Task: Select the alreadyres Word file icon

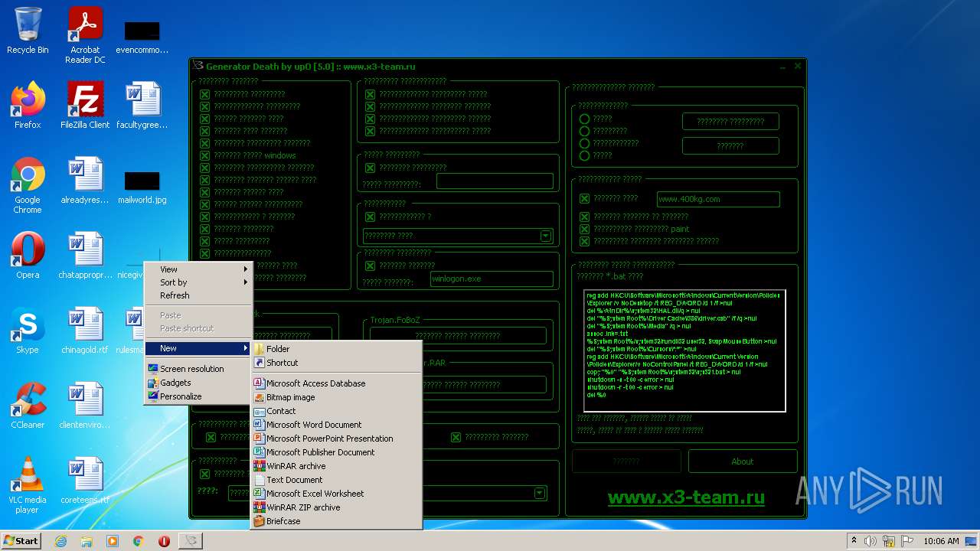Action: coord(85,181)
